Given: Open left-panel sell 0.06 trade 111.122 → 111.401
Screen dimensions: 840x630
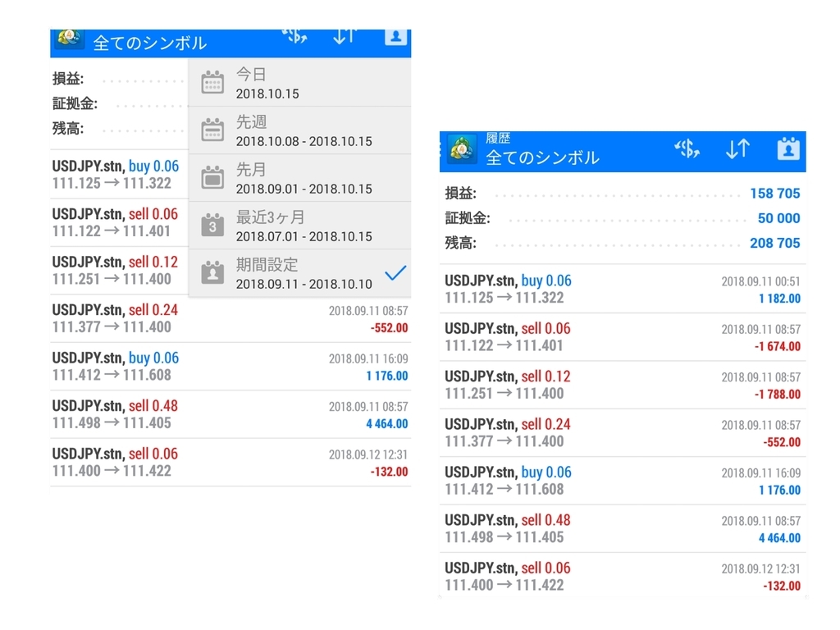Looking at the screenshot, I should coord(119,222).
